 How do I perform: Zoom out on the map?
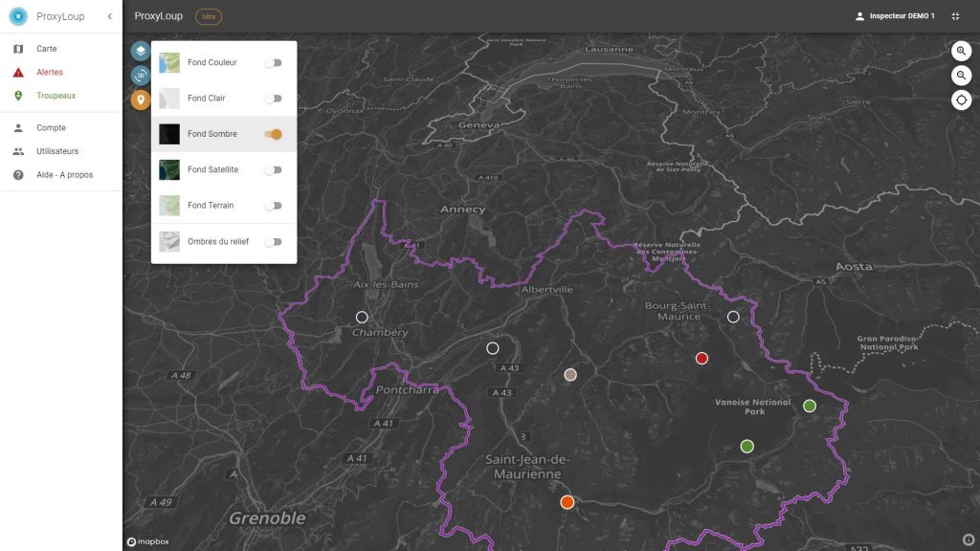pos(961,76)
